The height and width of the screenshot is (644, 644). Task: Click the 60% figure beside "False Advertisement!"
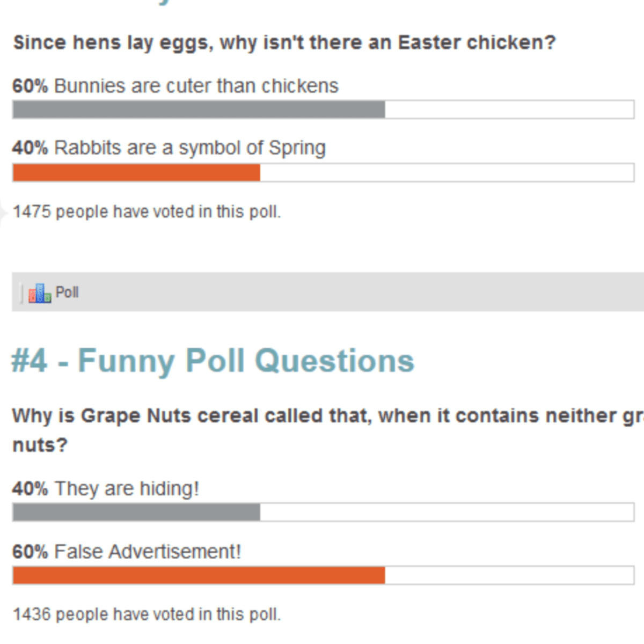pyautogui.click(x=31, y=552)
